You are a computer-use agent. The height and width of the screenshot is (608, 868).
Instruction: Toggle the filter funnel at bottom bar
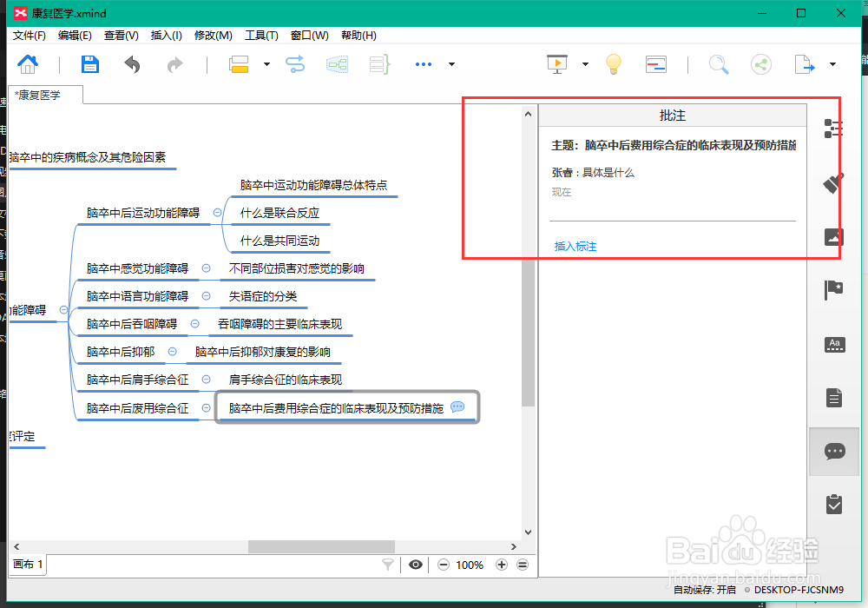click(x=388, y=565)
